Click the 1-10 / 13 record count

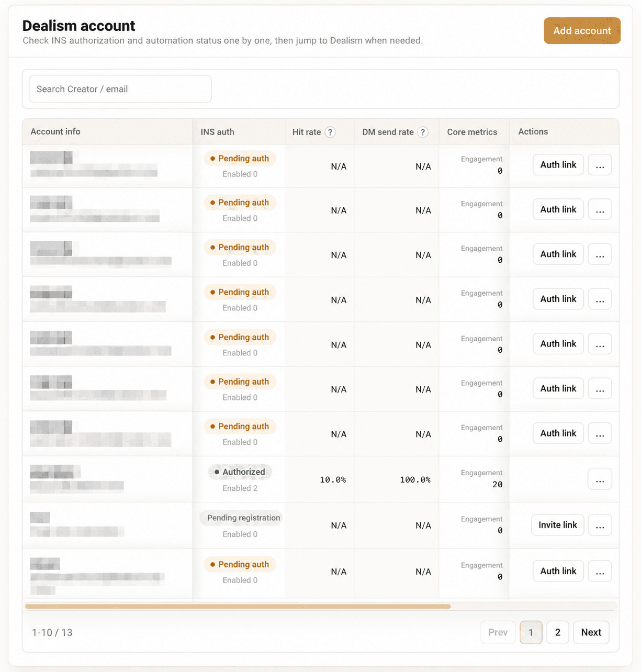pos(52,632)
